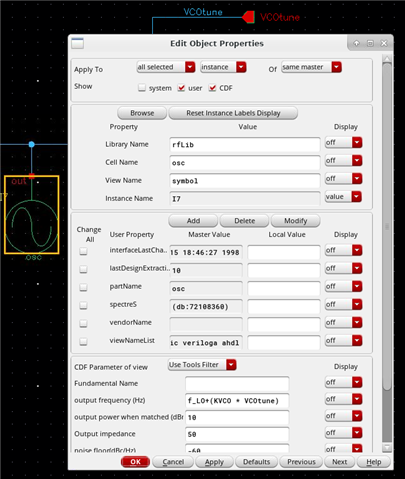Click the red out pin on oscillator
This screenshot has height=479, width=405.
(31, 176)
